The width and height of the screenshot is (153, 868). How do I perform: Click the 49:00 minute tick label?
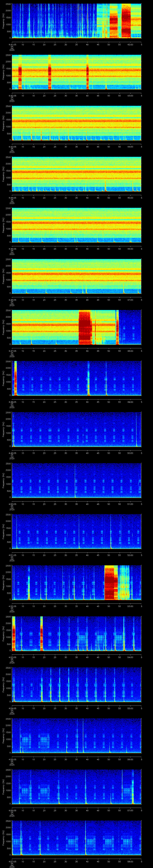click(x=130, y=402)
